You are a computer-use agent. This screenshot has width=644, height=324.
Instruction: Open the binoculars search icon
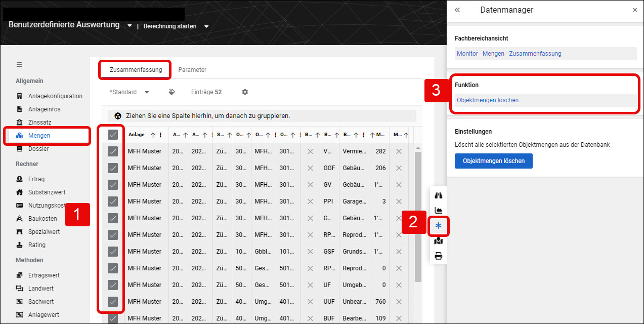[438, 195]
